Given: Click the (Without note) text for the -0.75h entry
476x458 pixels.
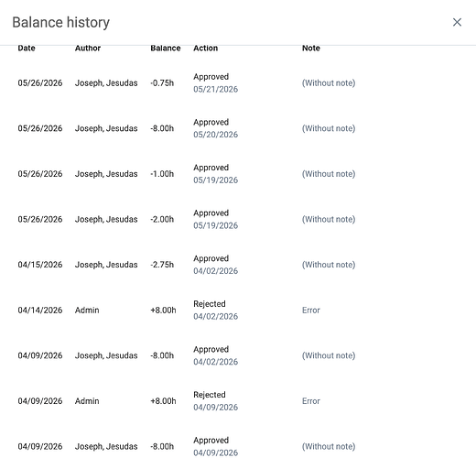Looking at the screenshot, I should pyautogui.click(x=329, y=83).
